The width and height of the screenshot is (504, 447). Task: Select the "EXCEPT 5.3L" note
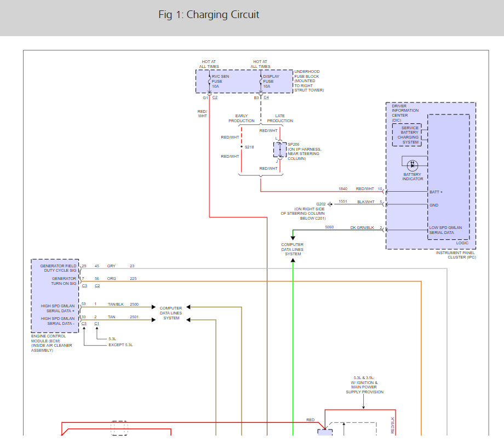(x=121, y=345)
